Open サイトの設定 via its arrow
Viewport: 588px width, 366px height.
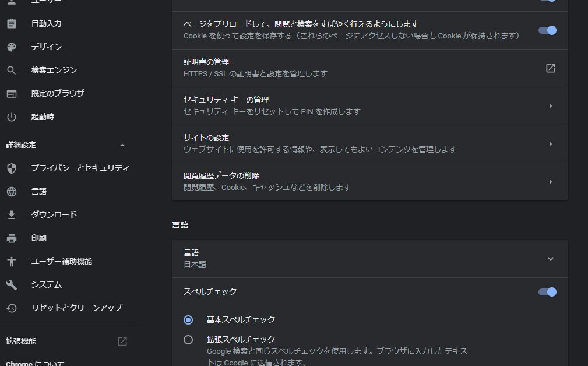pyautogui.click(x=551, y=144)
